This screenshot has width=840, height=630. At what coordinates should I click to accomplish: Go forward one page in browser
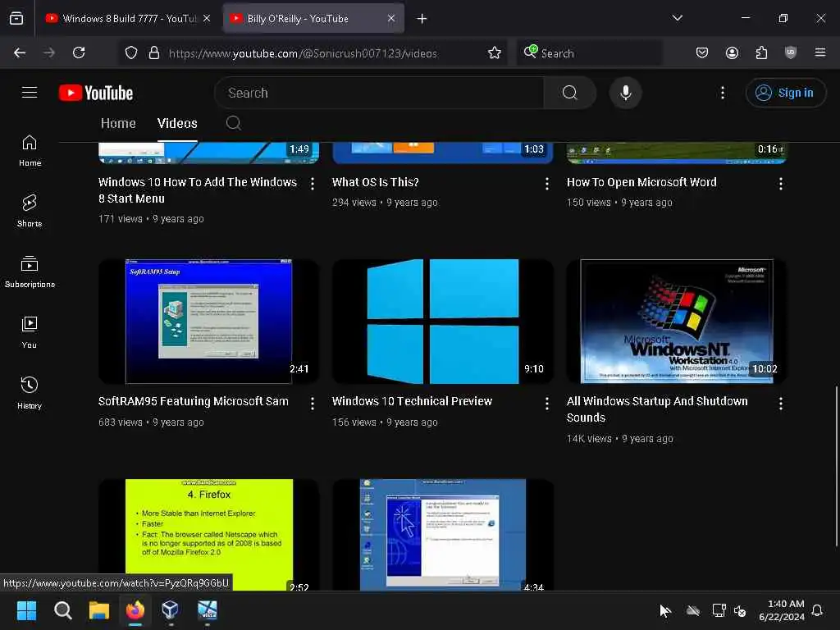48,52
